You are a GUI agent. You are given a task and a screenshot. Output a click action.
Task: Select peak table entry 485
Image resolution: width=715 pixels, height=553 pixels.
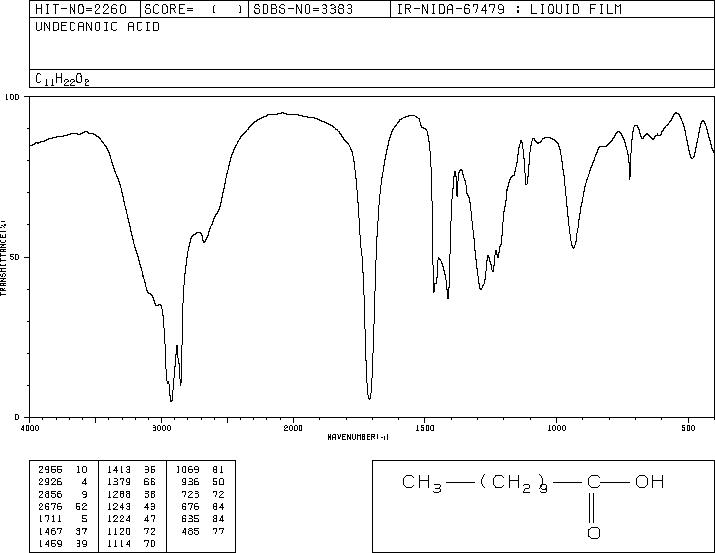190,532
